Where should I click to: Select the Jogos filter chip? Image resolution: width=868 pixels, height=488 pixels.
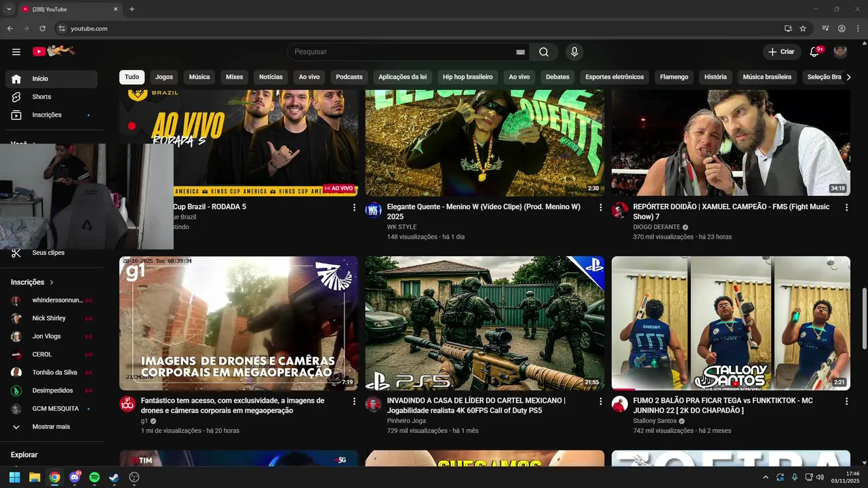164,77
